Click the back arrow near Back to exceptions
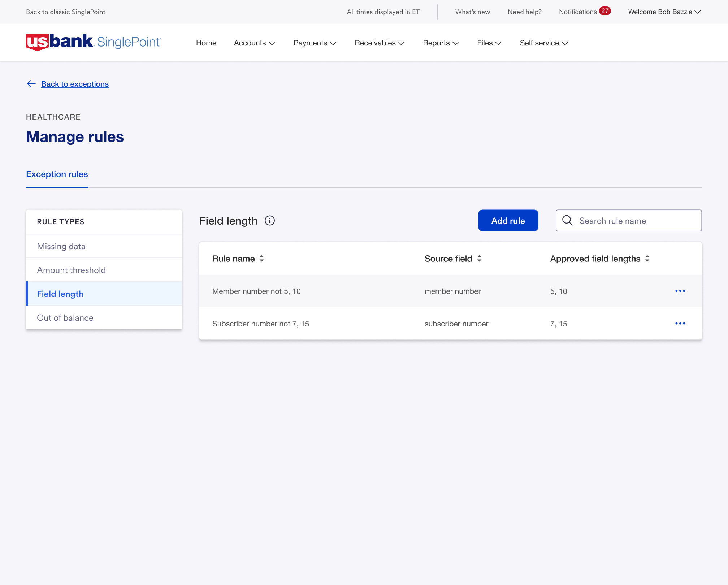Viewport: 728px width, 585px height. tap(31, 84)
